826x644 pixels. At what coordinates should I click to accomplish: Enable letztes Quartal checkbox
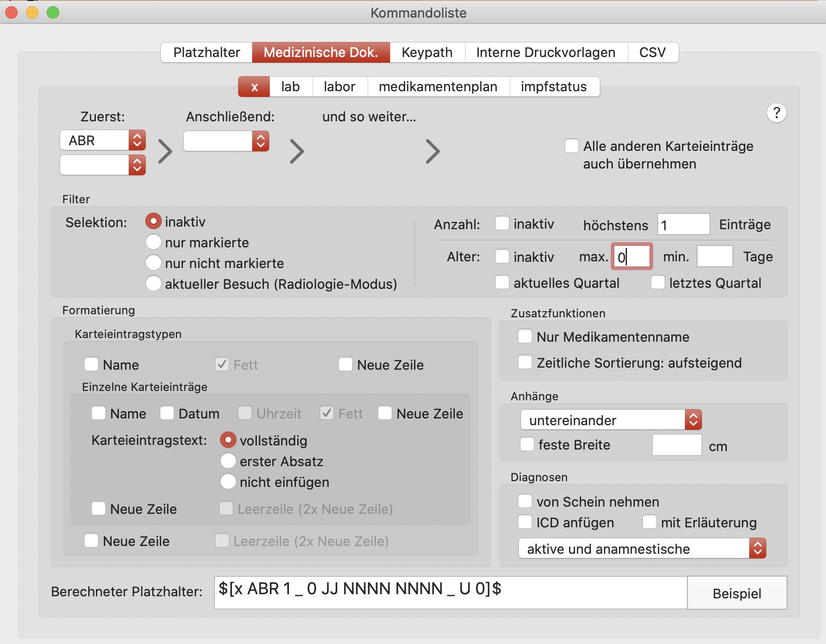pyautogui.click(x=658, y=283)
